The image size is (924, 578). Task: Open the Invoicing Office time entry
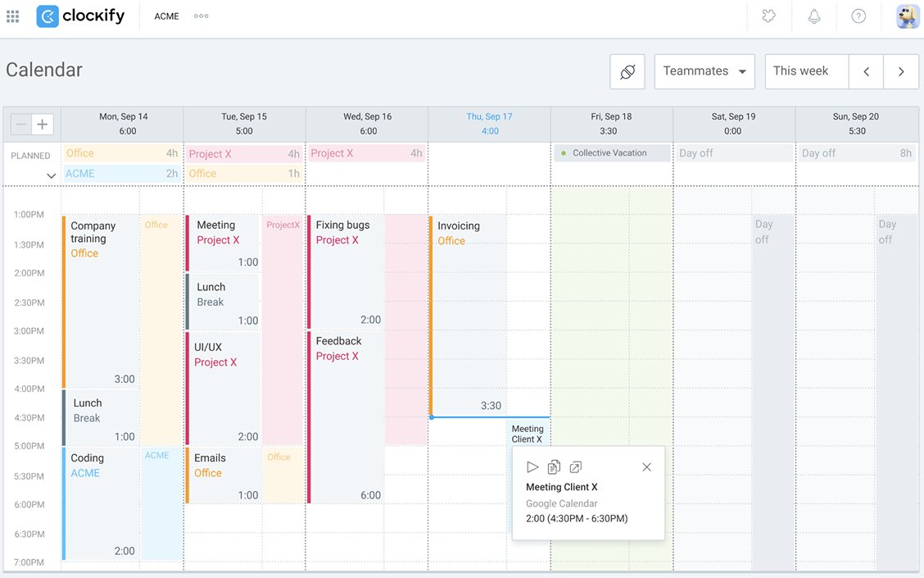[468, 316]
